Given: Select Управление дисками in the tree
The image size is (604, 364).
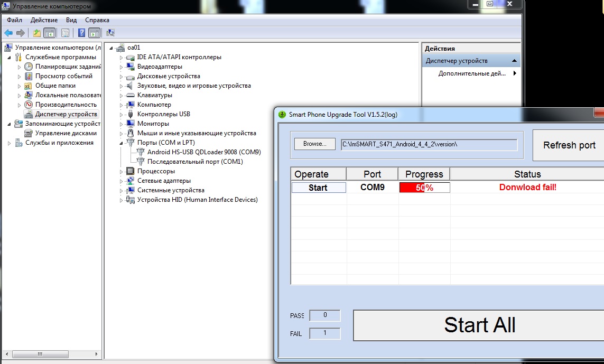Looking at the screenshot, I should point(66,133).
